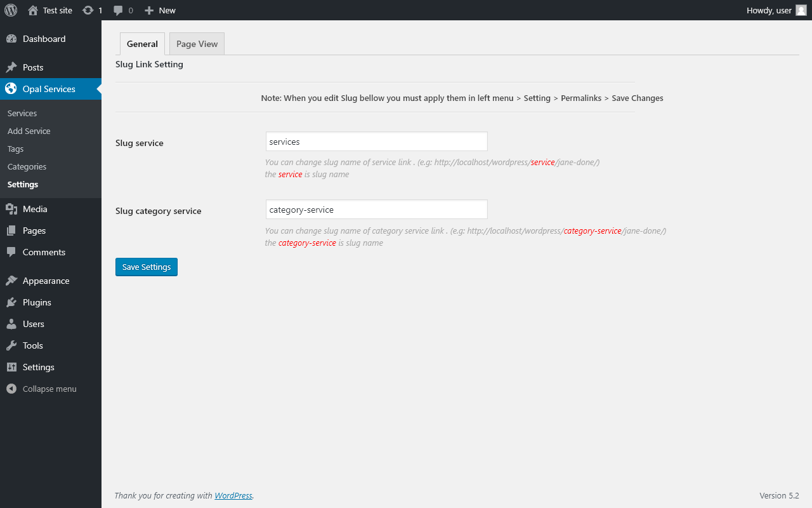Open the Tools menu
The height and width of the screenshot is (508, 812).
pos(51,345)
